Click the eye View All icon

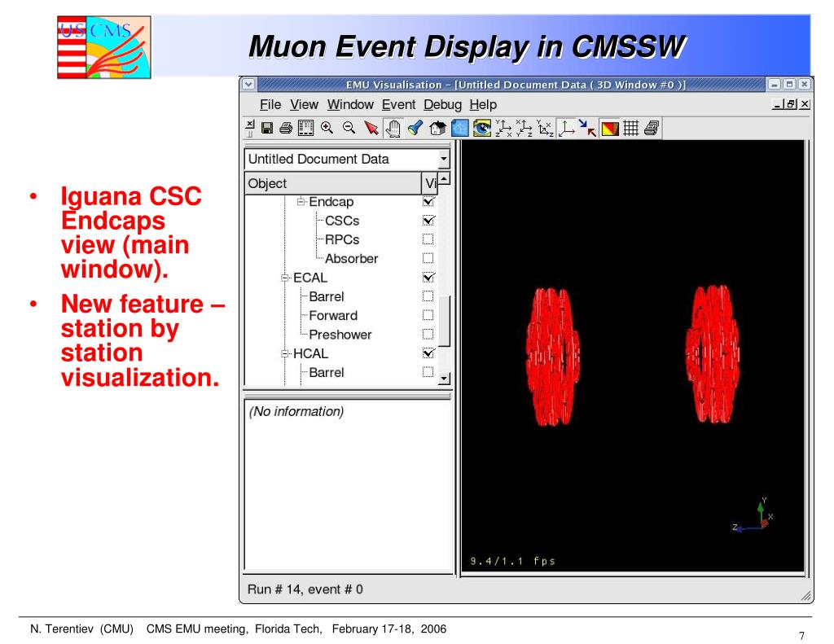[482, 128]
